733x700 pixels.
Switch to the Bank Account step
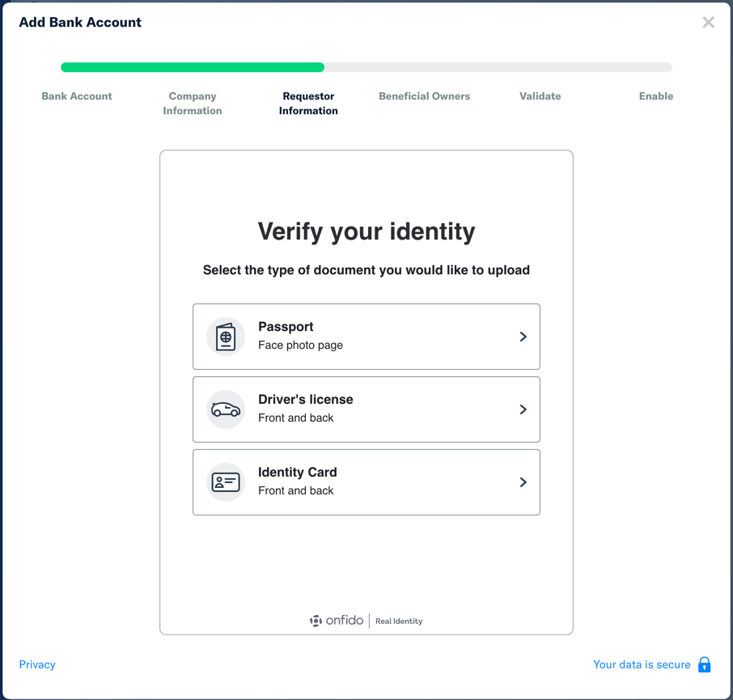76,95
